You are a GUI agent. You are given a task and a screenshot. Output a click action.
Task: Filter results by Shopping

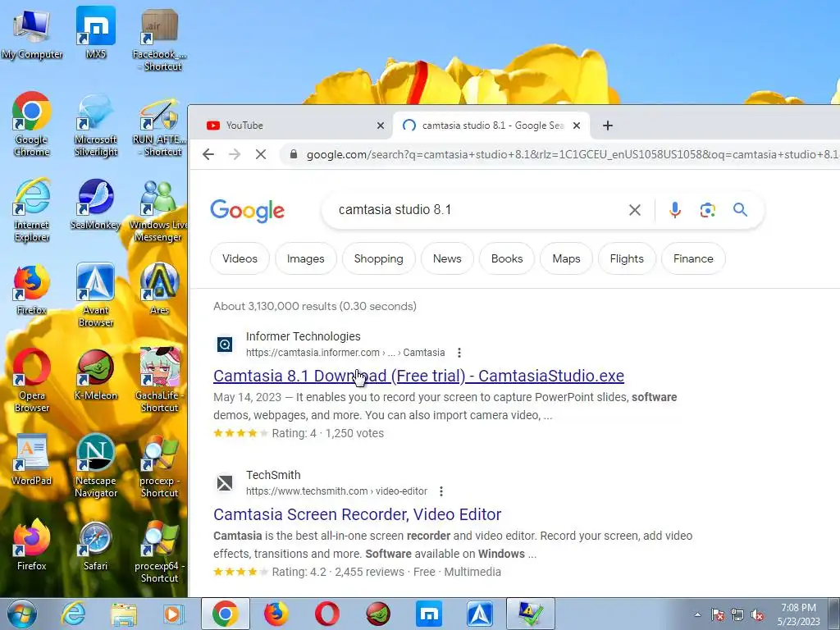click(x=378, y=258)
